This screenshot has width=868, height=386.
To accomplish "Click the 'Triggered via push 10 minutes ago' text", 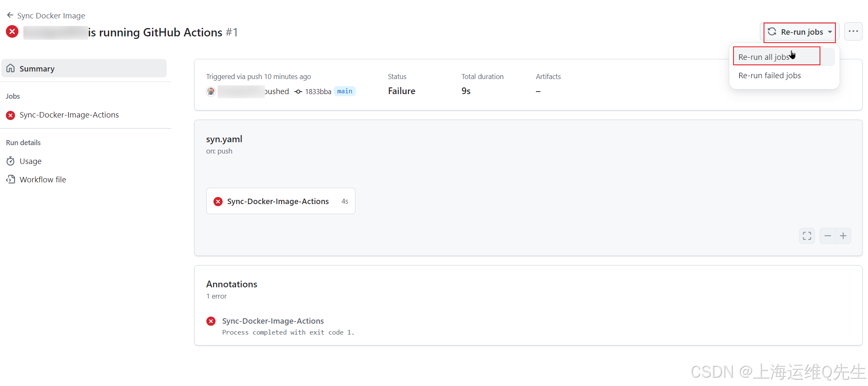I will [259, 77].
